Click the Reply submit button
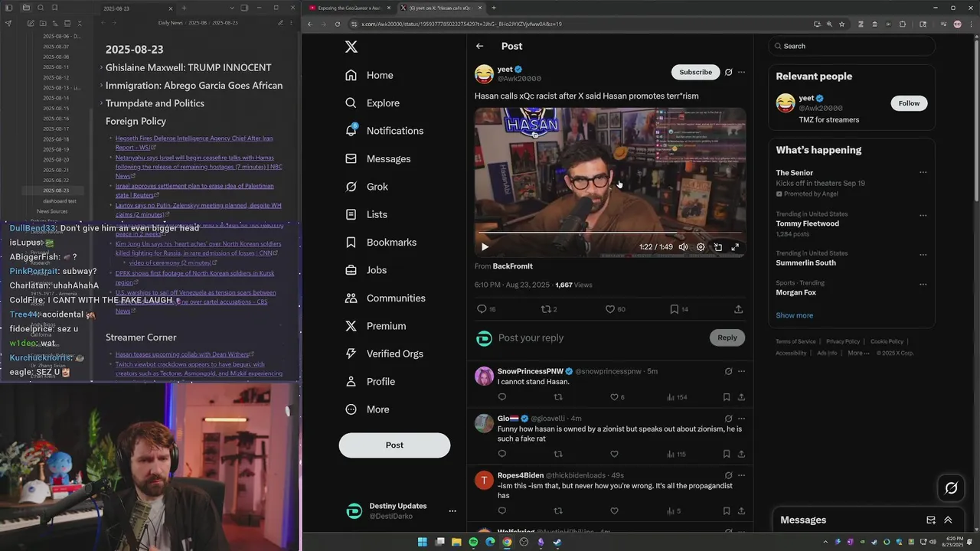This screenshot has height=551, width=980. click(727, 337)
